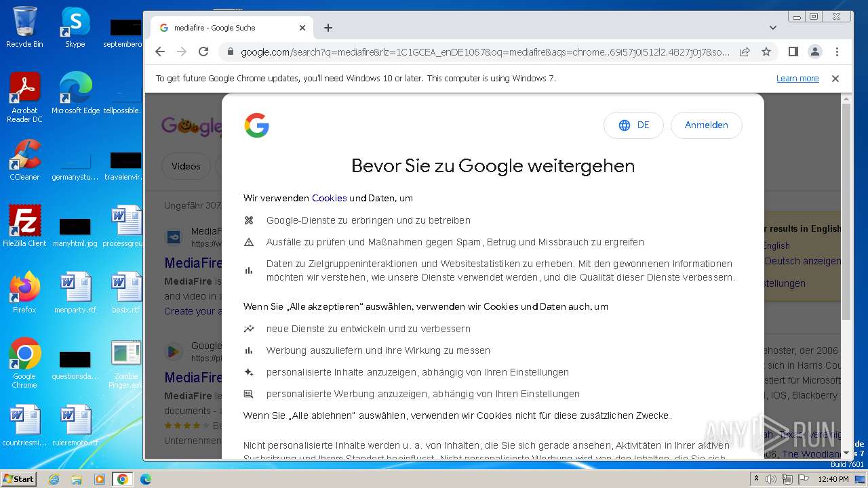Open the Recycle Bin desktop icon
This screenshot has height=488, width=868.
pos(24,27)
